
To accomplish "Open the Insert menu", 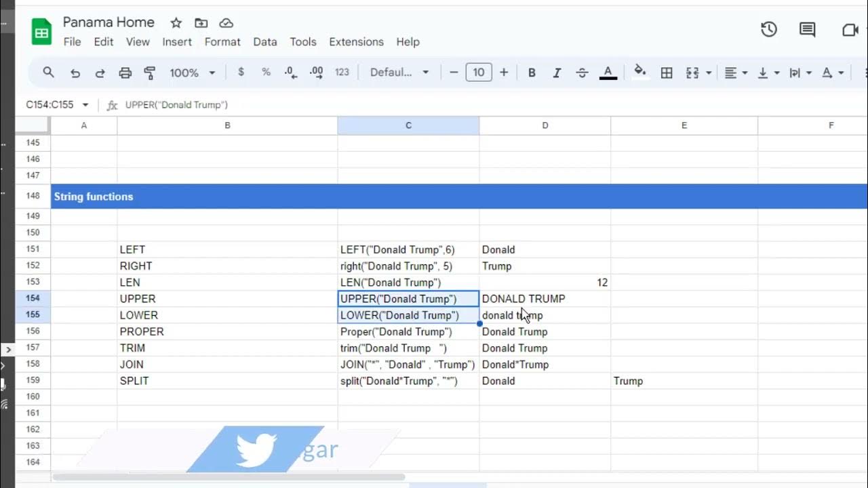I will pos(177,42).
